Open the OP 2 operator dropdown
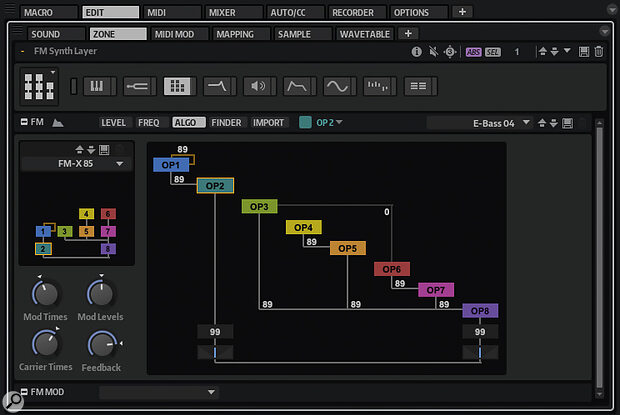The image size is (620, 415). pos(329,123)
